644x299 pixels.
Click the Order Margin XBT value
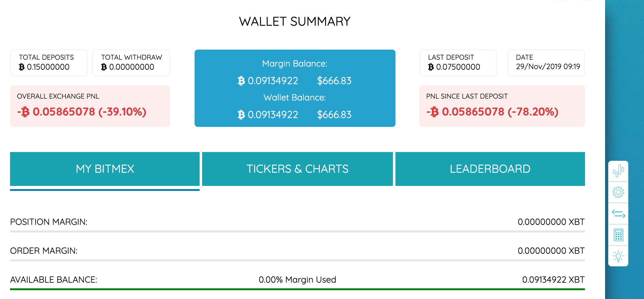[551, 251]
